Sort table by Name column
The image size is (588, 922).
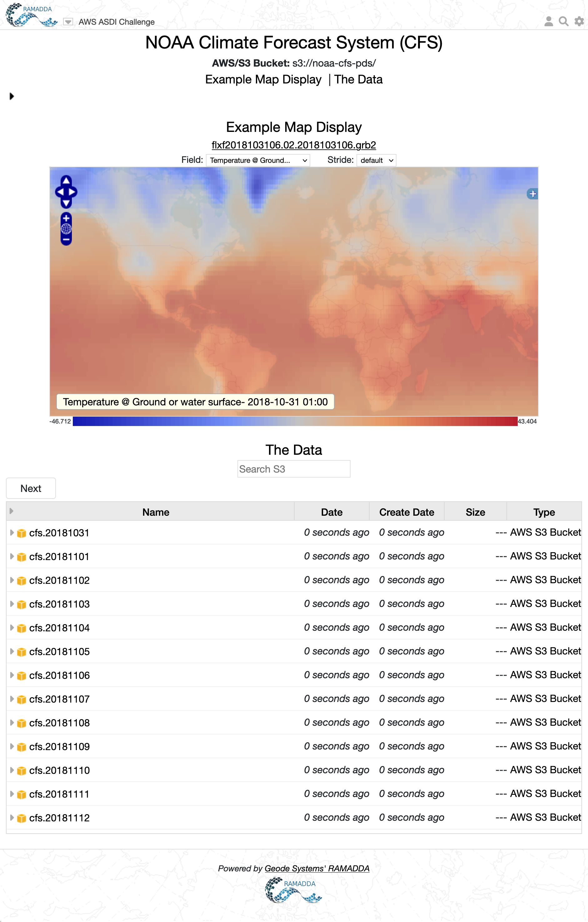156,512
